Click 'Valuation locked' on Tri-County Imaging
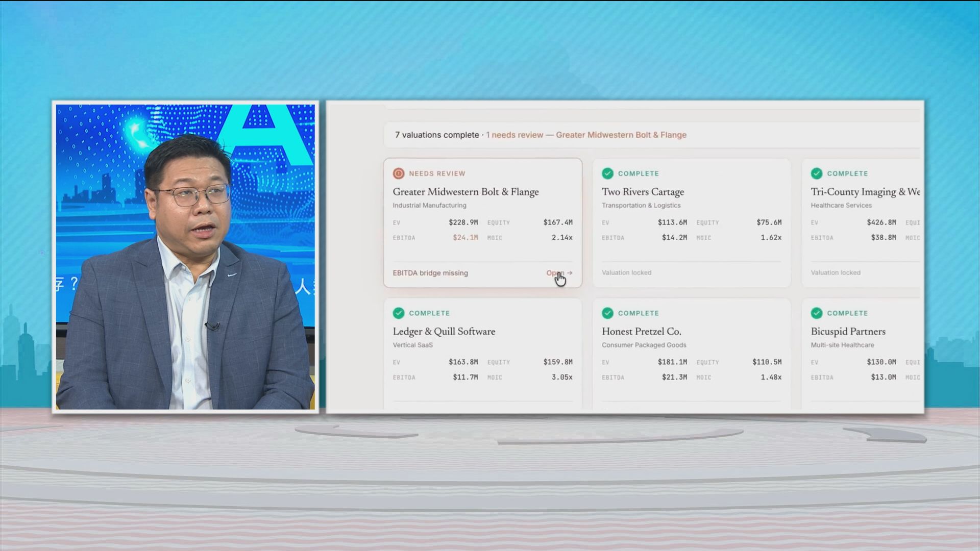980x551 pixels. 836,272
